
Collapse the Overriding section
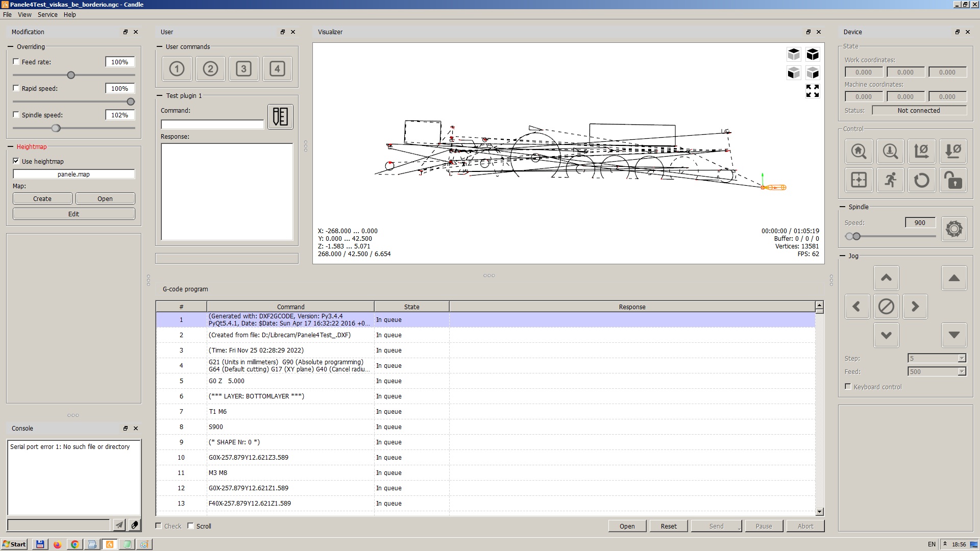pyautogui.click(x=10, y=46)
